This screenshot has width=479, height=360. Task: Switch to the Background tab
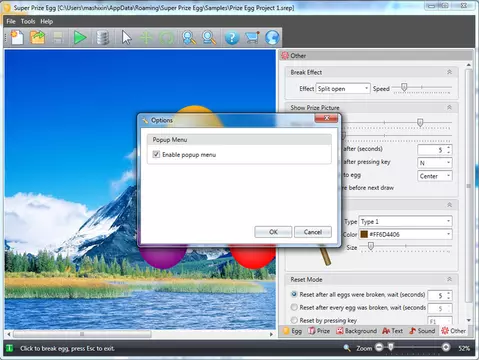coord(357,331)
